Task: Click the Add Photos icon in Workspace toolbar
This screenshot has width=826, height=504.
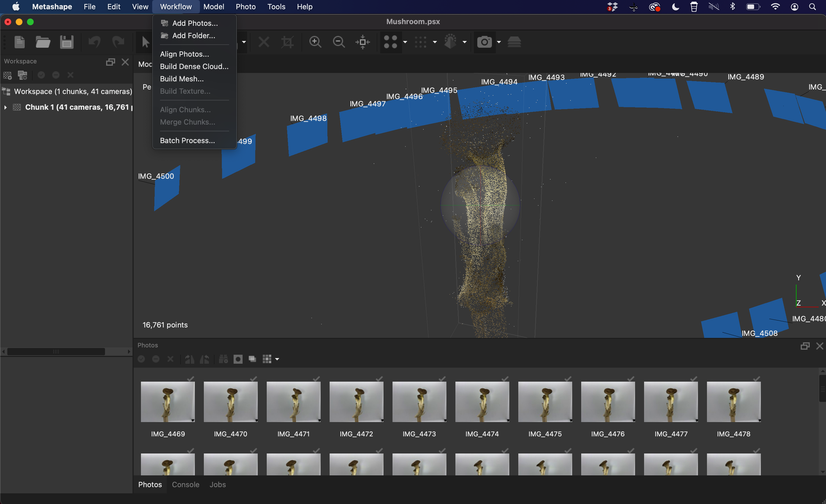Action: 22,75
